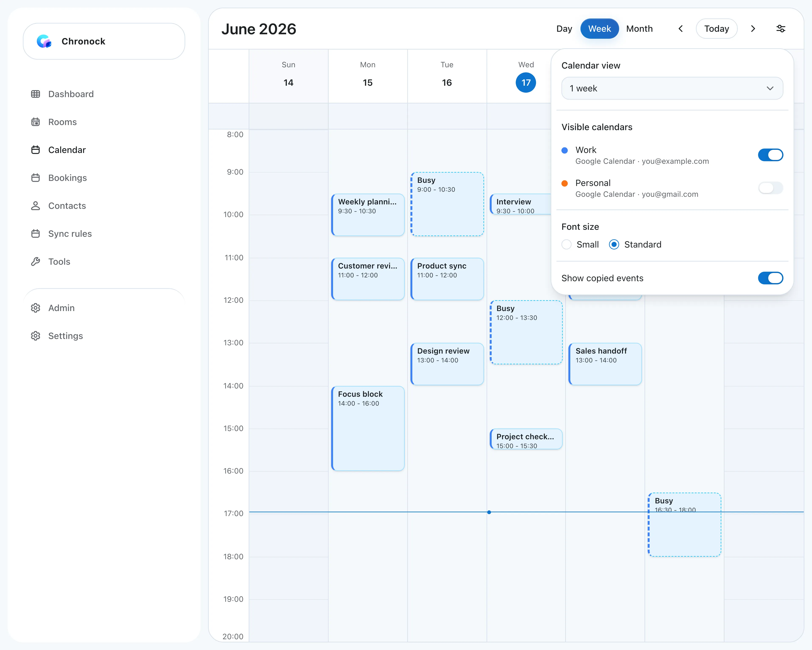Screen dimensions: 812x650
Task: Click the Contacts person icon
Action: pos(35,205)
